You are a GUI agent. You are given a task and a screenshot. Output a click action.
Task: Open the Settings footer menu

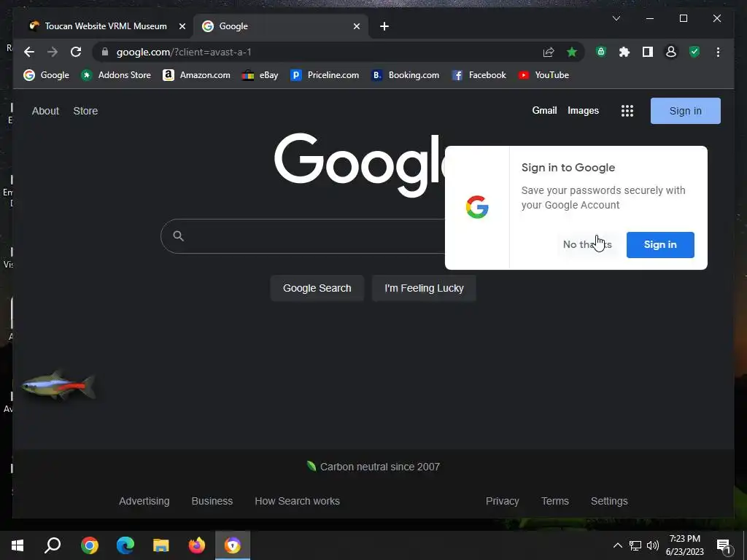coord(609,501)
